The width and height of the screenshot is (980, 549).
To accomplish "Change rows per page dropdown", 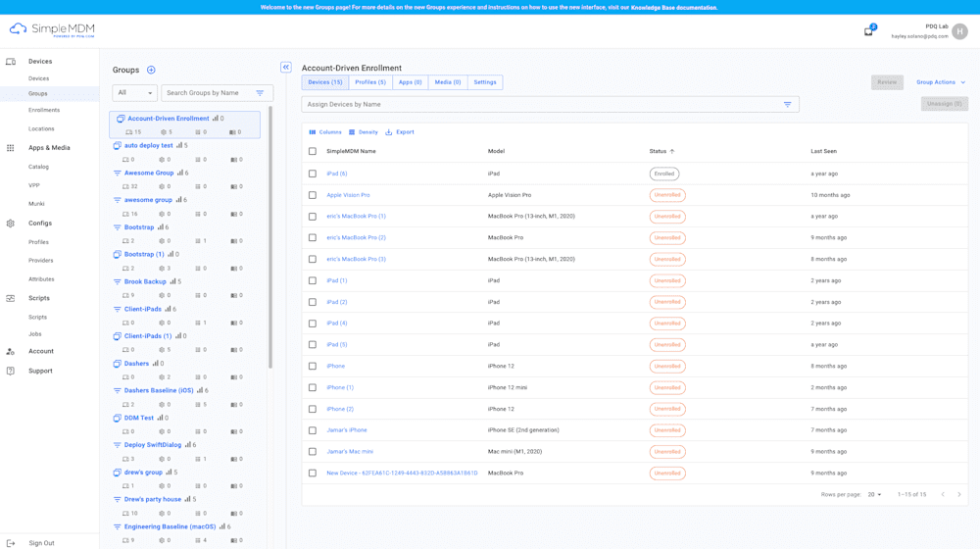I will tap(874, 495).
